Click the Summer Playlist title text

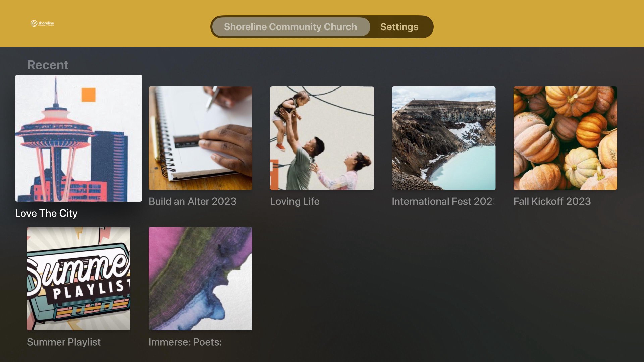click(64, 342)
